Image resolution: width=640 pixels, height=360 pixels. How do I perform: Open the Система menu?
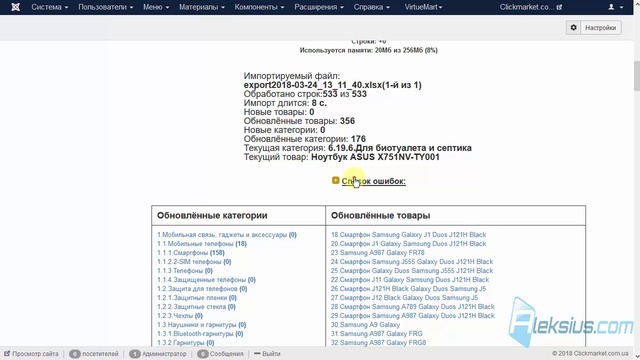pyautogui.click(x=49, y=7)
